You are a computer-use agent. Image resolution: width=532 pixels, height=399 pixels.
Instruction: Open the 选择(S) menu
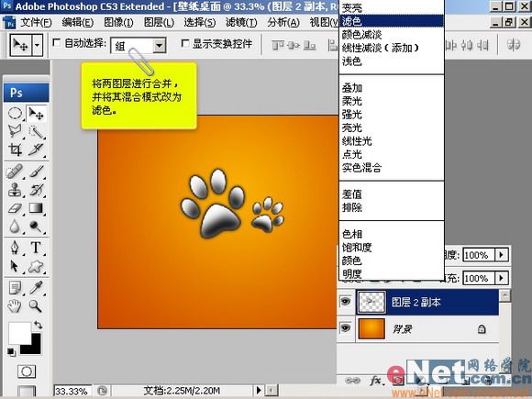[200, 23]
